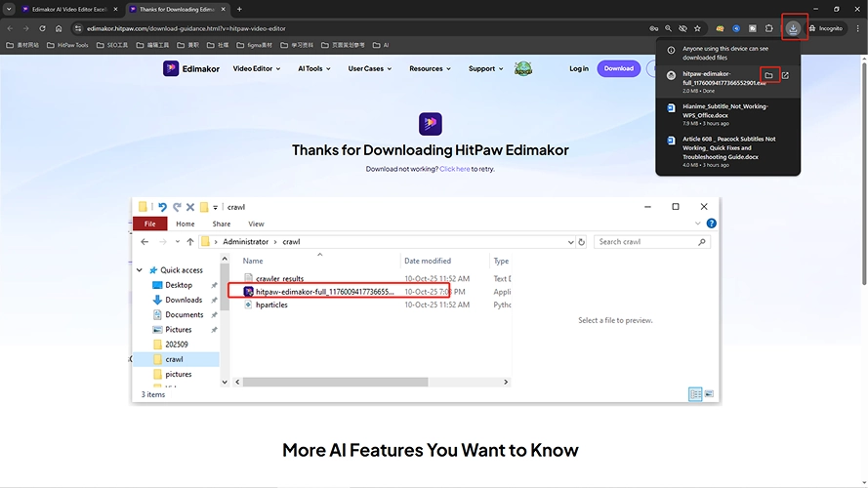Open Article 608 Peacock Subtitles docx entry

[728, 151]
